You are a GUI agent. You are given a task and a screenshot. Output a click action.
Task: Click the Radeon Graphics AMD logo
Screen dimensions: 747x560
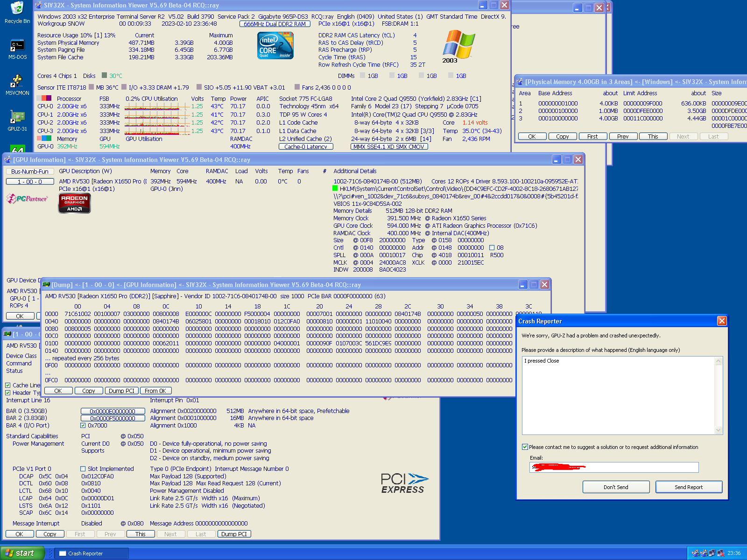(75, 203)
